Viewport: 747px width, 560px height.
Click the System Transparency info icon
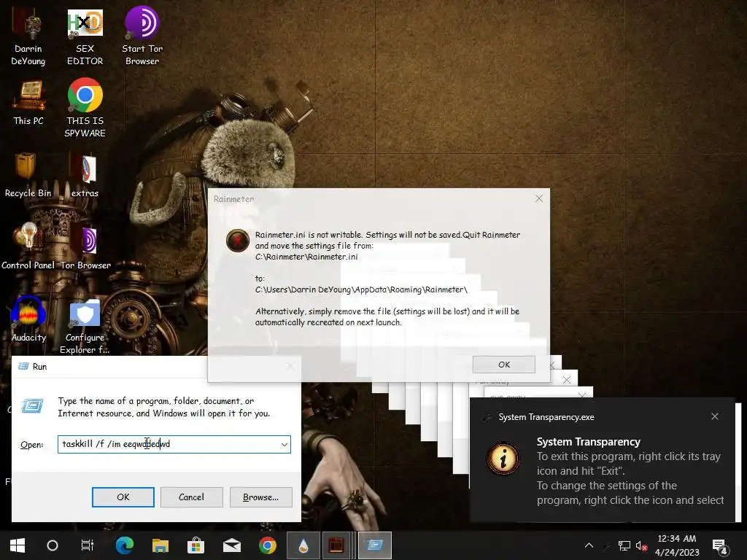(503, 459)
